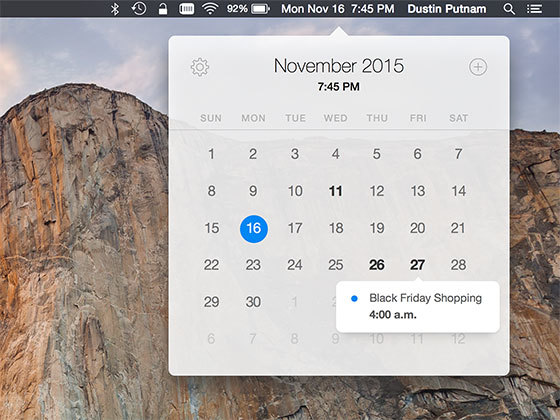Click the blue dot beside Black Friday Shopping
This screenshot has height=420, width=560.
click(x=354, y=299)
